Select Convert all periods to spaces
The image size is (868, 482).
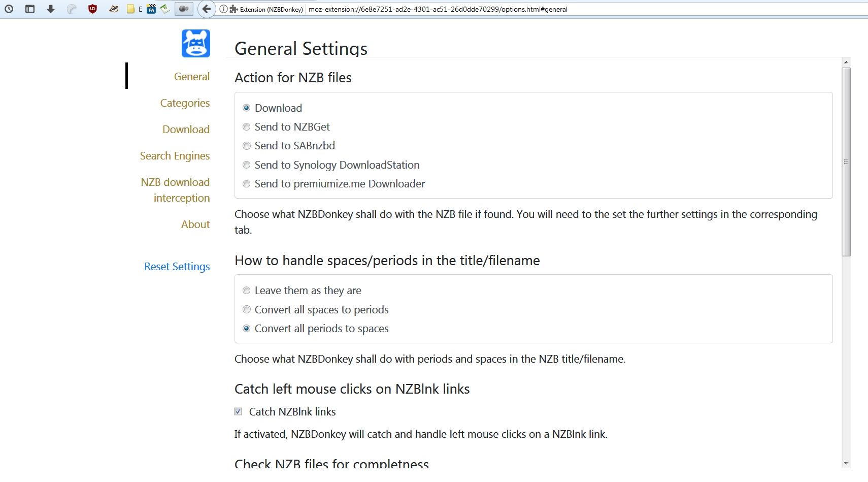click(247, 329)
